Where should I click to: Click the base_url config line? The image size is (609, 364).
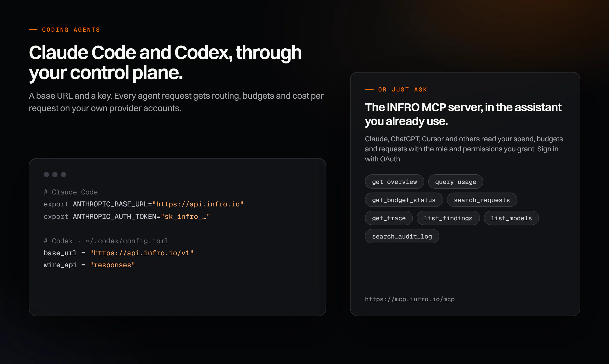[118, 253]
